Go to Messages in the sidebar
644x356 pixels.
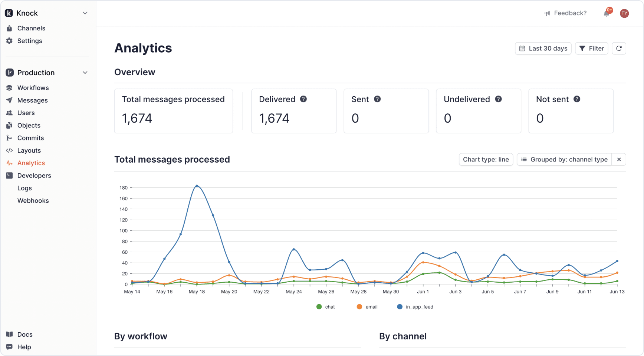pos(32,100)
